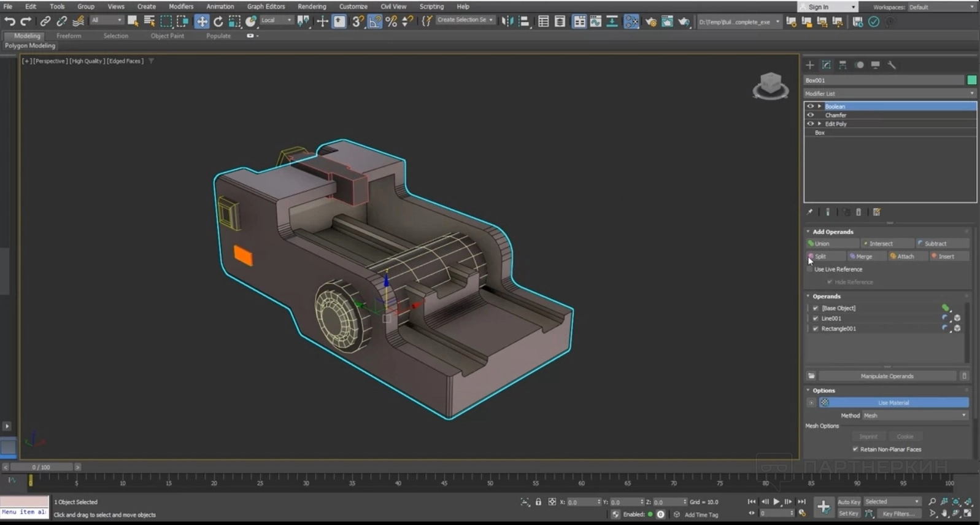Click the green object color swatch

[x=971, y=80]
